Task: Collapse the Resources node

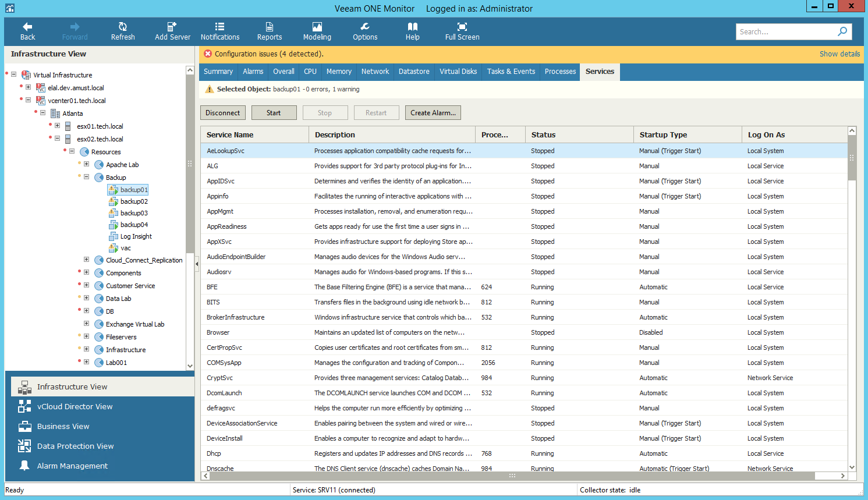Action: click(72, 151)
